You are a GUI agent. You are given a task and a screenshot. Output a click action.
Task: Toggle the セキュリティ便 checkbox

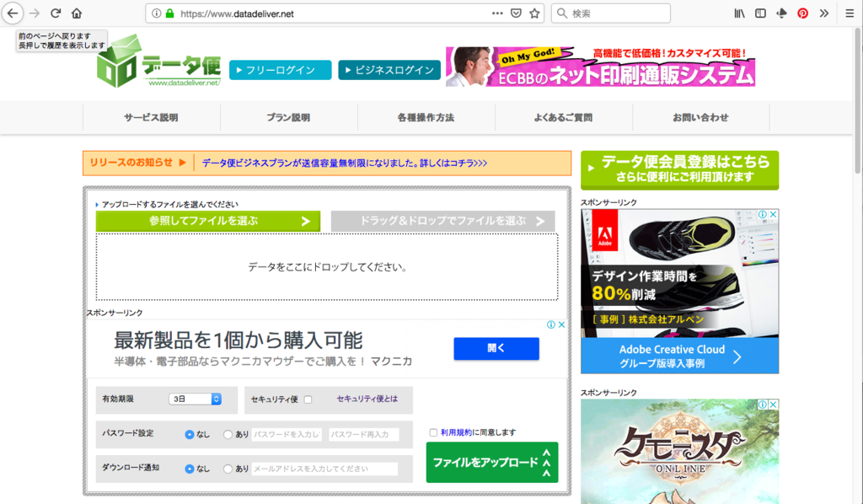click(x=308, y=399)
